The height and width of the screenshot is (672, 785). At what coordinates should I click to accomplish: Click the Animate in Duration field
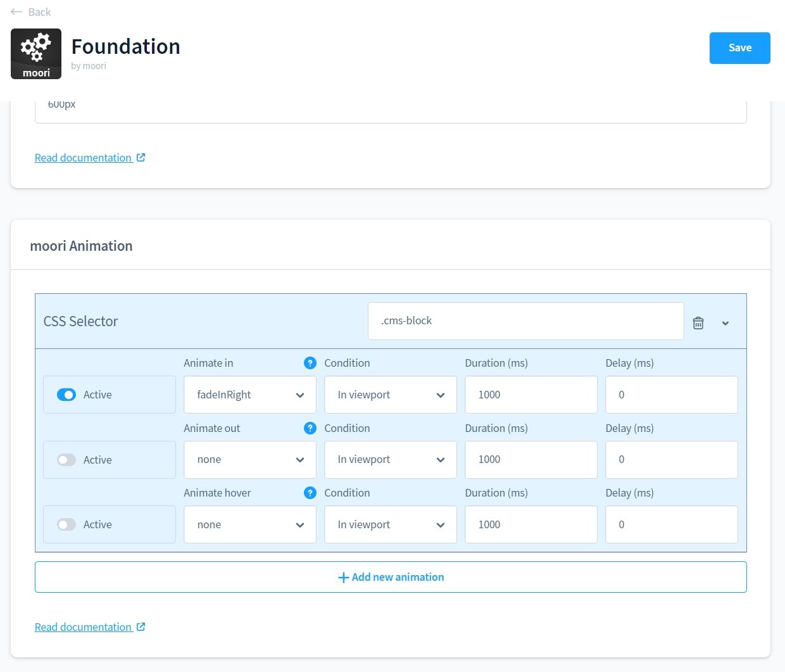coord(531,395)
